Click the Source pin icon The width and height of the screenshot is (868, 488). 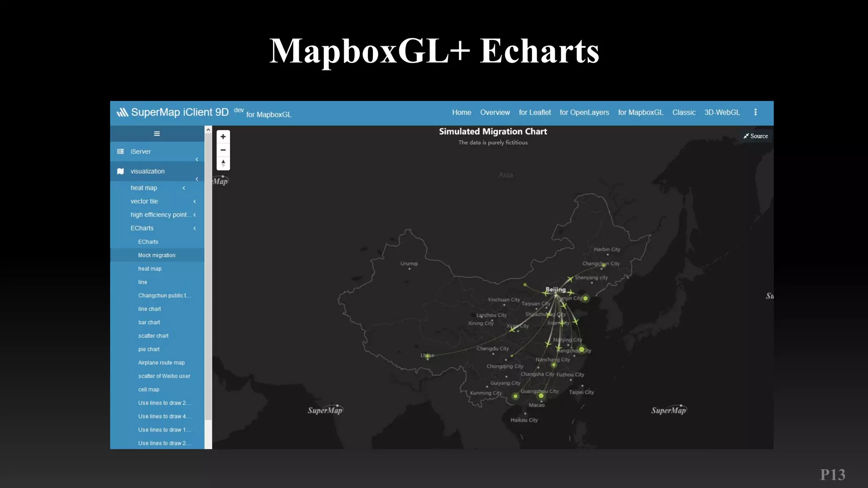point(746,136)
